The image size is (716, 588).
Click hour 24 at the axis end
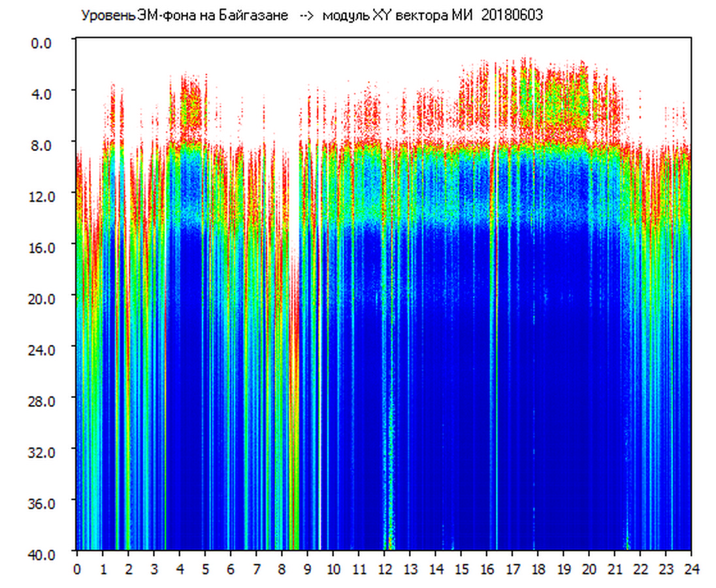pos(691,569)
